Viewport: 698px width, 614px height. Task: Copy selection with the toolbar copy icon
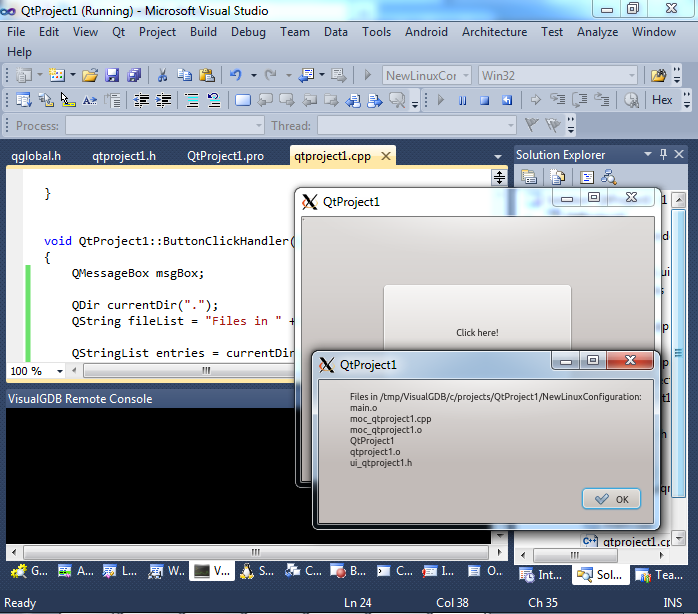coord(185,75)
